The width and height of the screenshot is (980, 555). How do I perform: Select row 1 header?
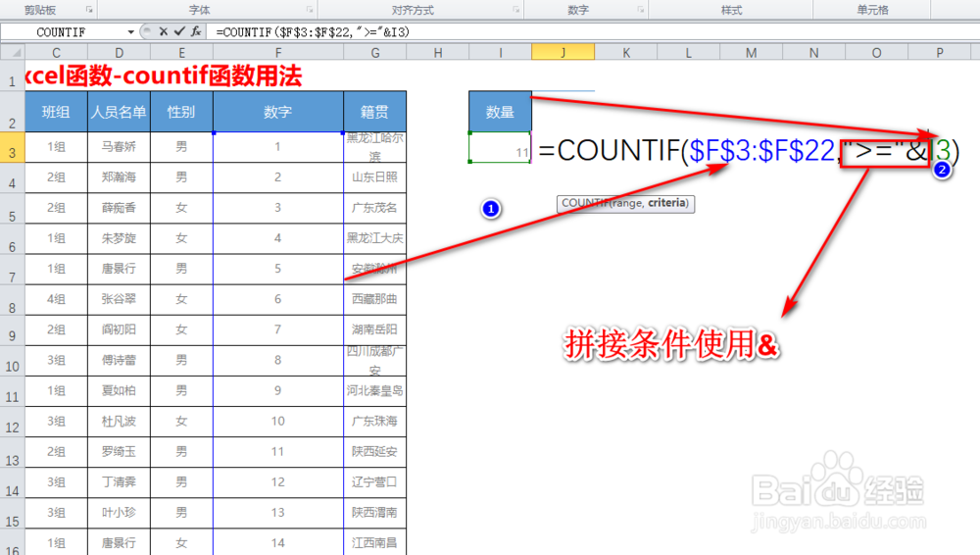click(13, 76)
